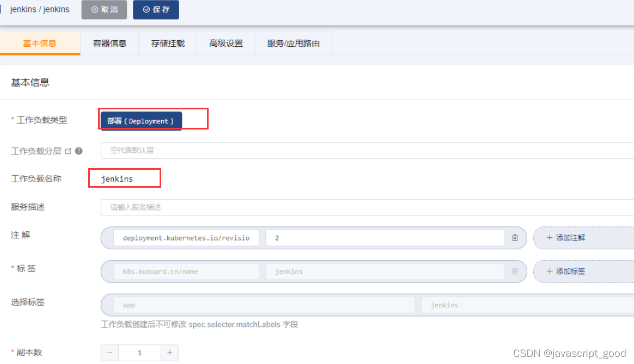Click the selector label key field app

tap(264, 305)
